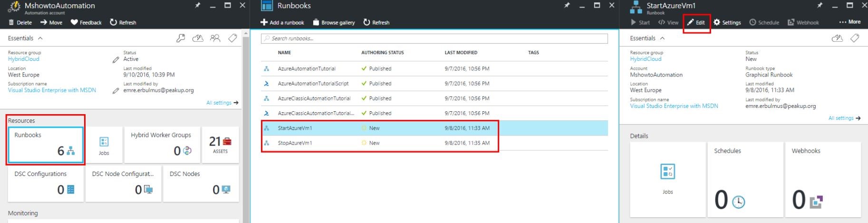Screen dimensions: 868x223
Task: Open Settings in StartAzureVm1 toolbar
Action: [727, 22]
